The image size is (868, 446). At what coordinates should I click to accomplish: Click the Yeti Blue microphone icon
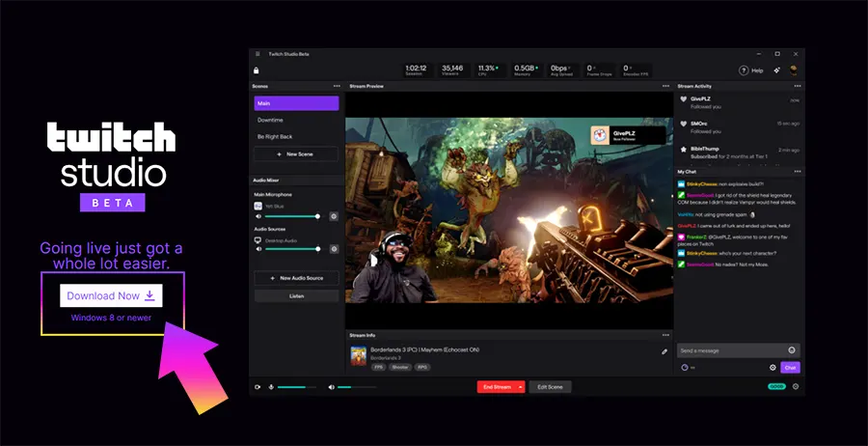click(258, 206)
